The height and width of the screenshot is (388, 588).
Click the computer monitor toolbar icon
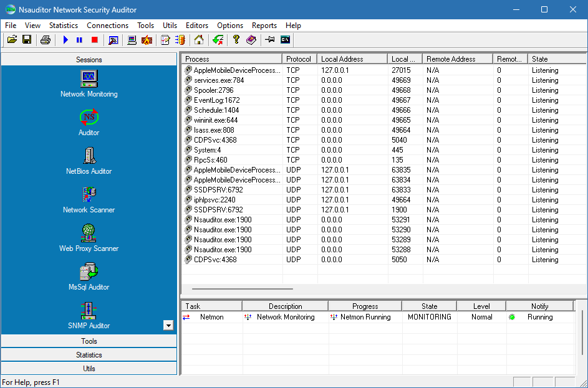tap(132, 40)
